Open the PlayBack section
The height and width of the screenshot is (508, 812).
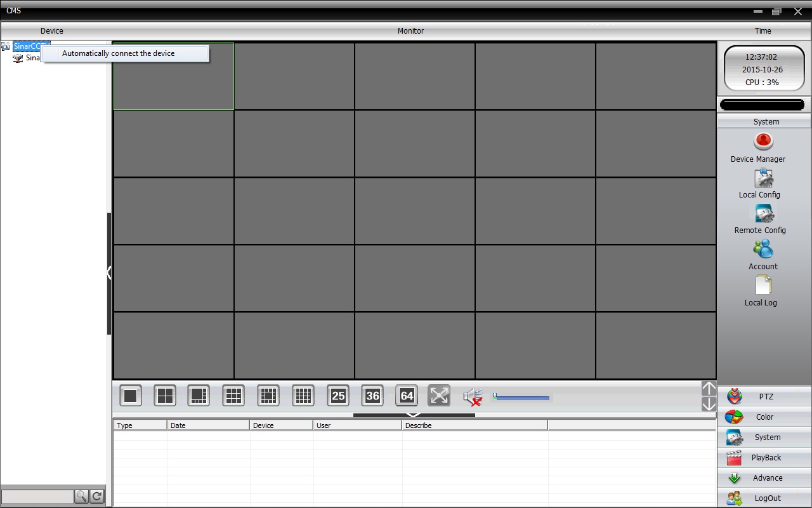tap(764, 457)
